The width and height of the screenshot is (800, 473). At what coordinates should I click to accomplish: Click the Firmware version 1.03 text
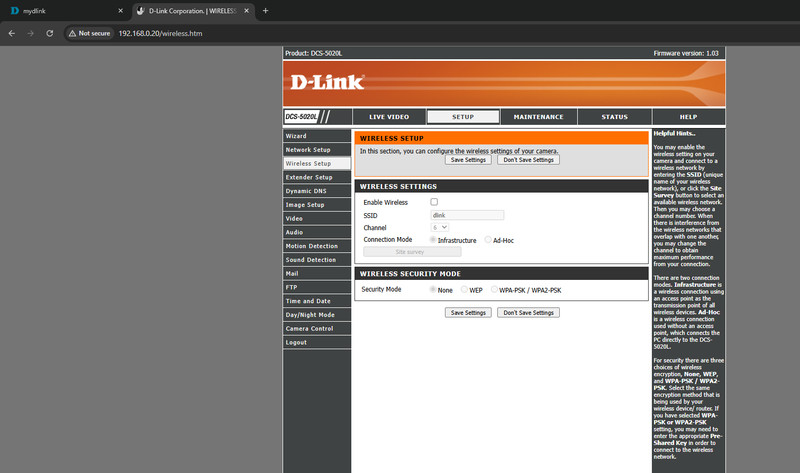686,53
